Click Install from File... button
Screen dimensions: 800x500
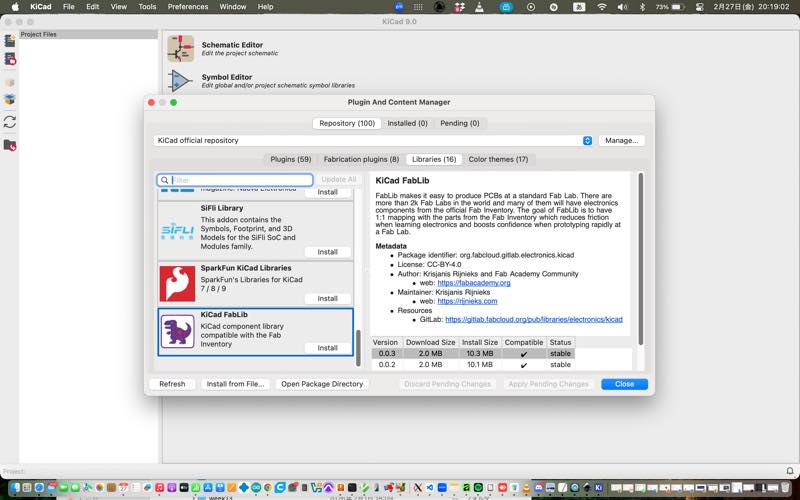tap(235, 384)
